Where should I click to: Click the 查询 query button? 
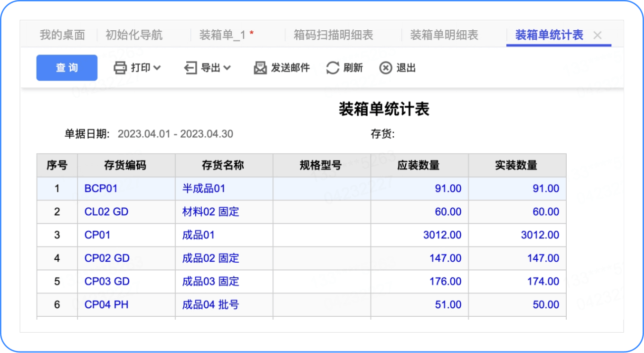pyautogui.click(x=66, y=67)
